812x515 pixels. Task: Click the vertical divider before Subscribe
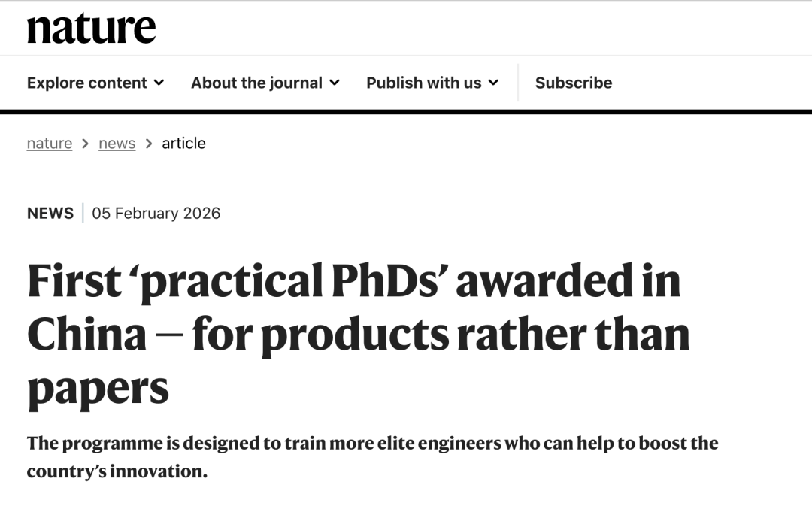(x=518, y=83)
